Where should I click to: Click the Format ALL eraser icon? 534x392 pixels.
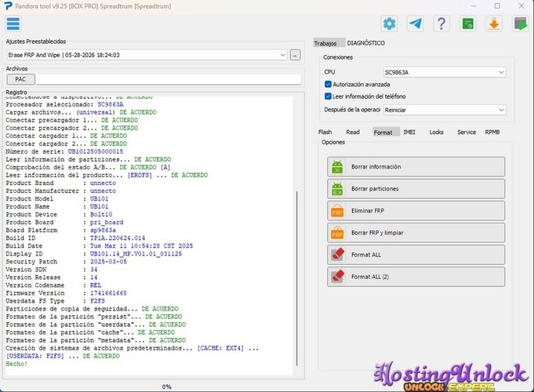[x=337, y=255]
